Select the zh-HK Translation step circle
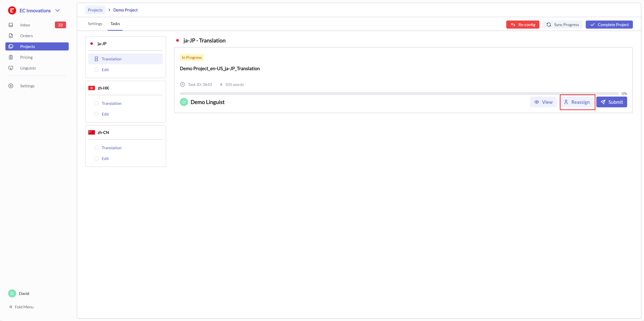The image size is (644, 321). 96,103
